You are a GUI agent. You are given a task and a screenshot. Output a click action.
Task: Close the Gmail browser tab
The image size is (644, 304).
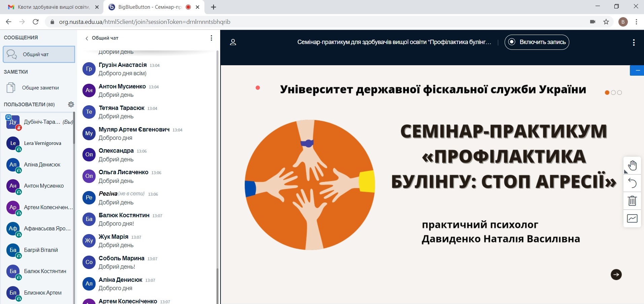click(x=97, y=7)
